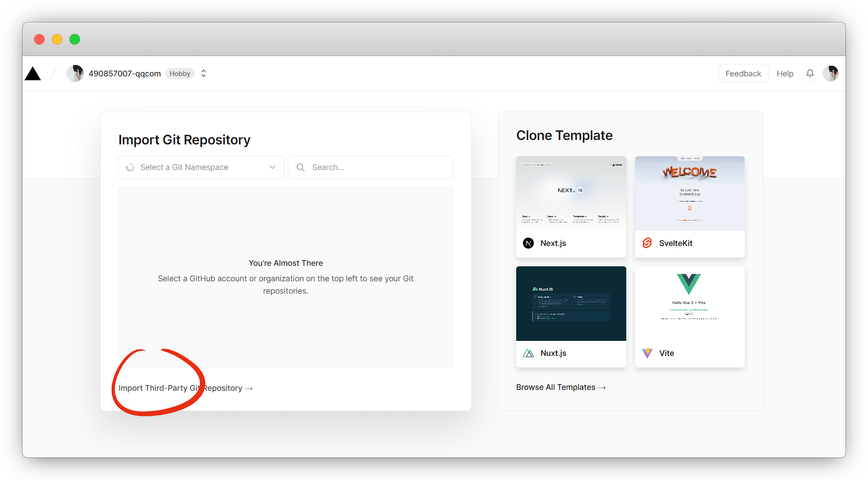Expand the Select a Git Namespace dropdown

(x=201, y=167)
